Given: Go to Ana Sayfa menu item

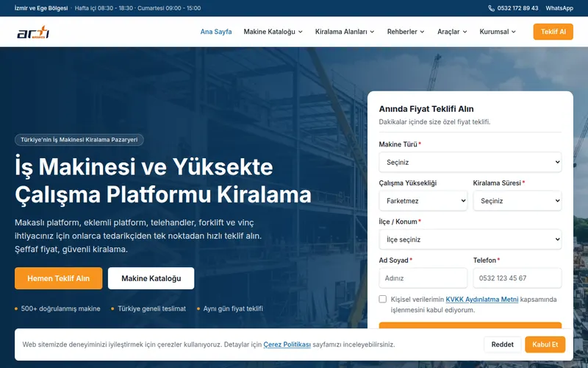Looking at the screenshot, I should coord(216,32).
